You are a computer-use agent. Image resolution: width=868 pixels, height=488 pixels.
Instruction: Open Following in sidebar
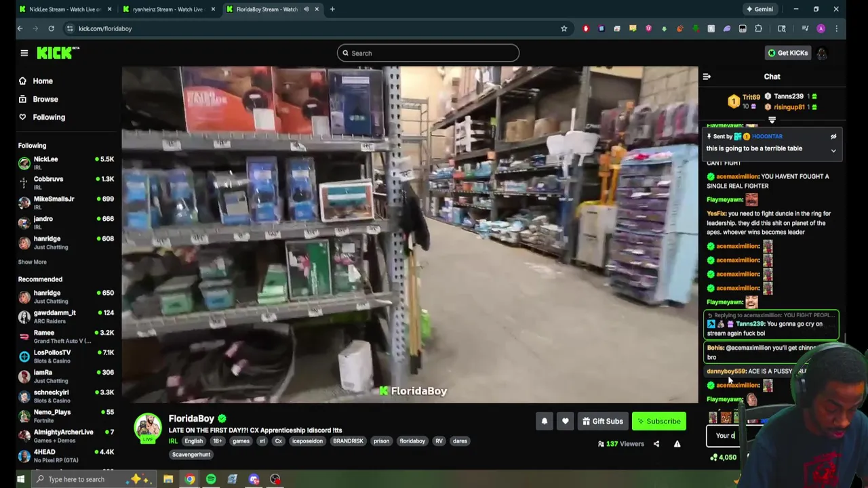pyautogui.click(x=49, y=117)
